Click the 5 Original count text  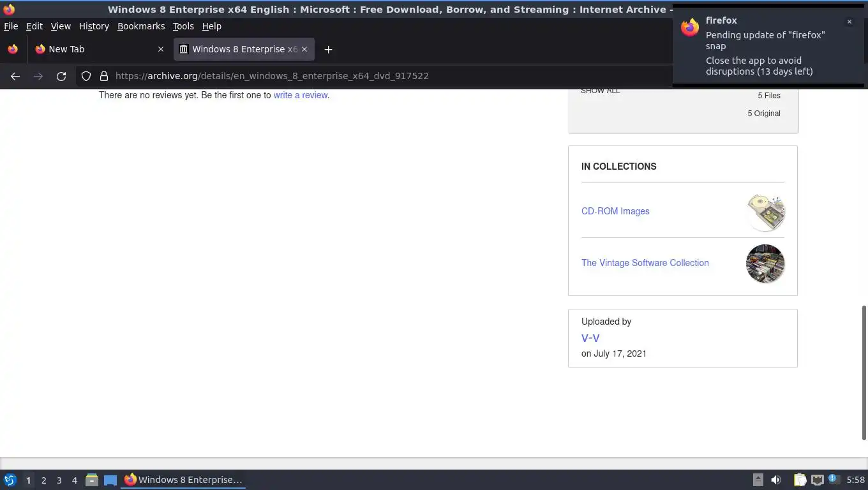coord(764,114)
